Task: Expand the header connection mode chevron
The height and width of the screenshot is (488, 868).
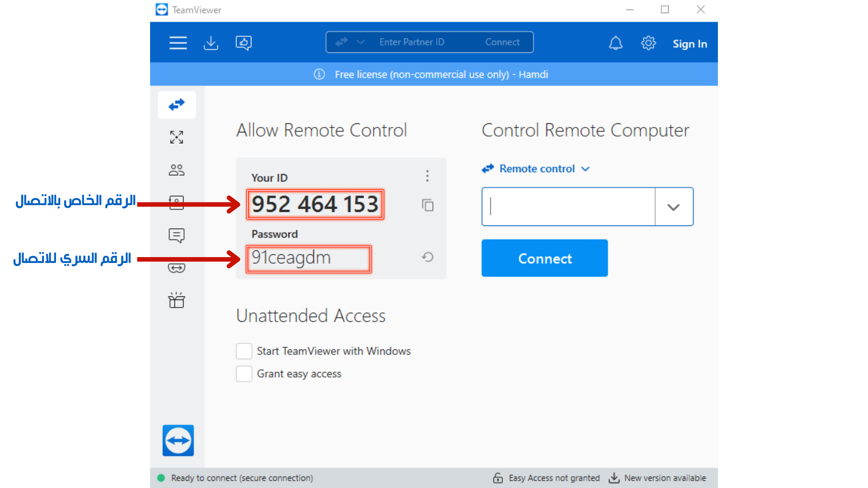Action: coord(360,42)
